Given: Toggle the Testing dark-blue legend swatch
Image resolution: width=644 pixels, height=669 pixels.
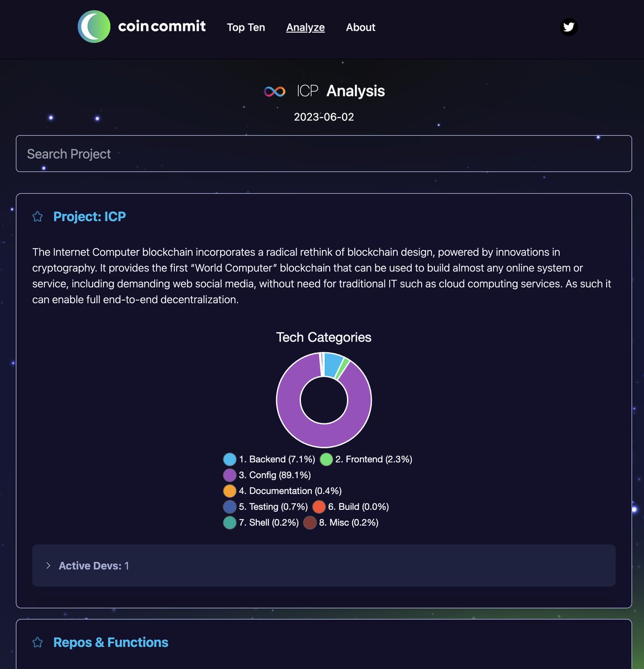Looking at the screenshot, I should coord(230,507).
